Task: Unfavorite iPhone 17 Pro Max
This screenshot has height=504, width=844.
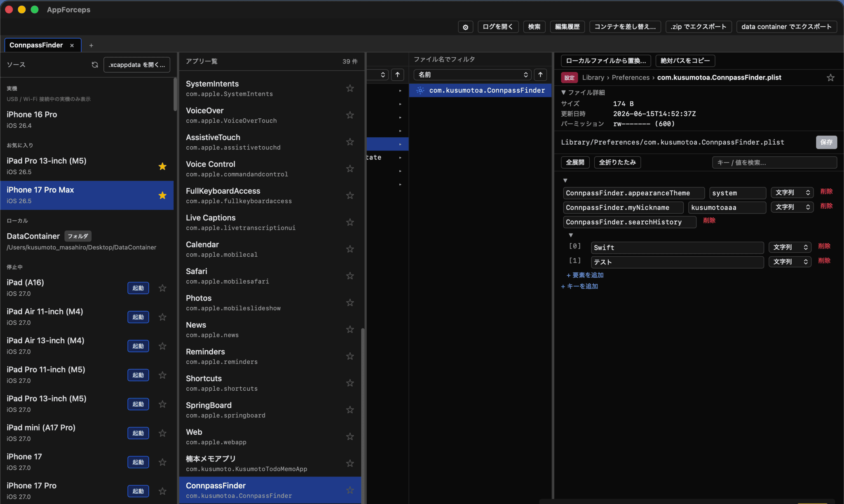Action: [x=162, y=195]
